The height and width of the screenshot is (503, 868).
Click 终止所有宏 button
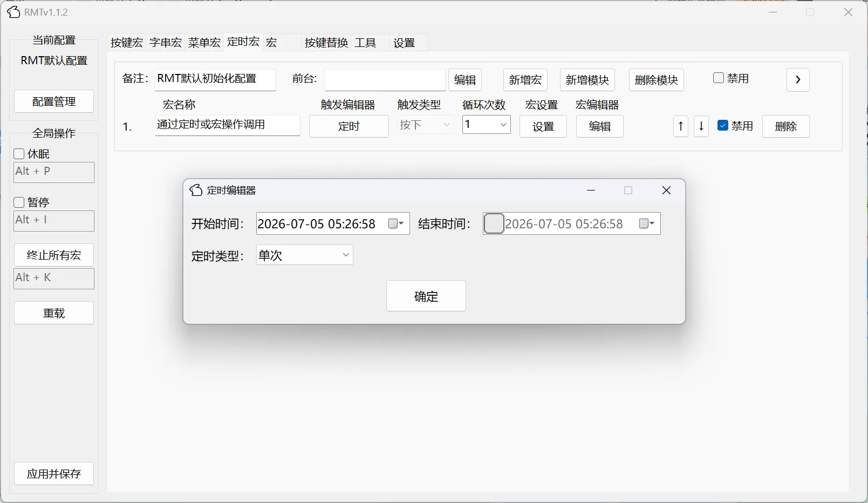tap(54, 255)
